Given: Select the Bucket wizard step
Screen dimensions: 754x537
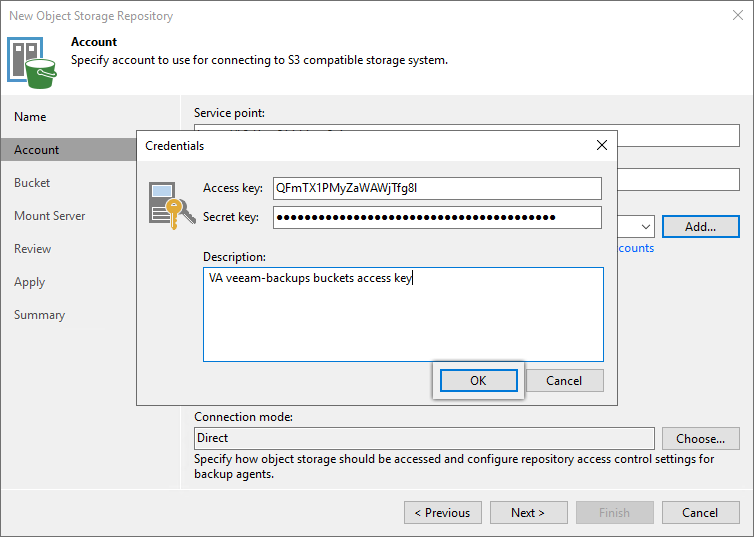Looking at the screenshot, I should [32, 183].
